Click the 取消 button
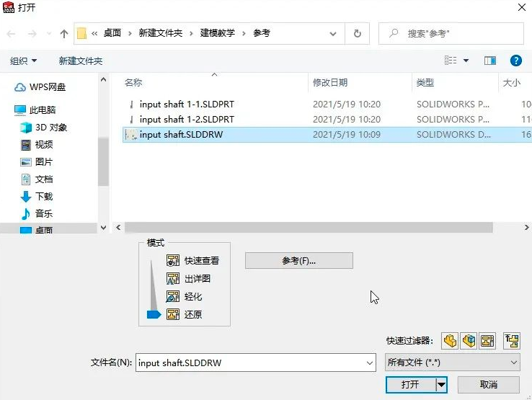This screenshot has height=400, width=532. tap(489, 384)
